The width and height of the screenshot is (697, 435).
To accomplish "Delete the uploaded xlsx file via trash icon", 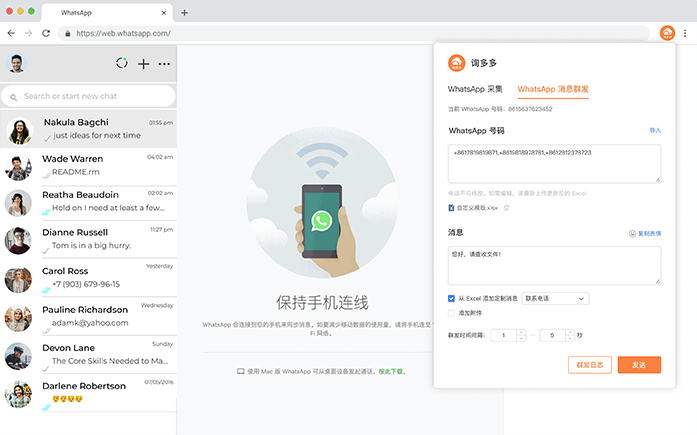I will (x=506, y=208).
